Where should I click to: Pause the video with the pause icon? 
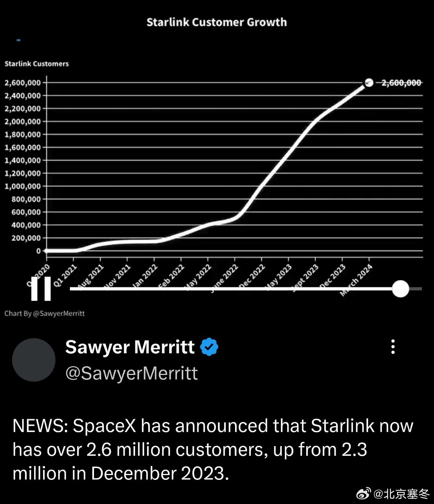[x=41, y=289]
